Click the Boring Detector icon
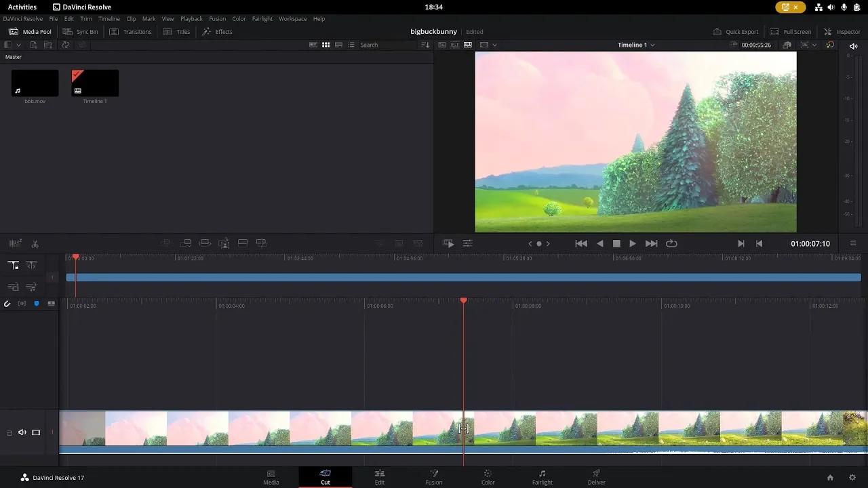This screenshot has width=868, height=488. click(x=15, y=243)
